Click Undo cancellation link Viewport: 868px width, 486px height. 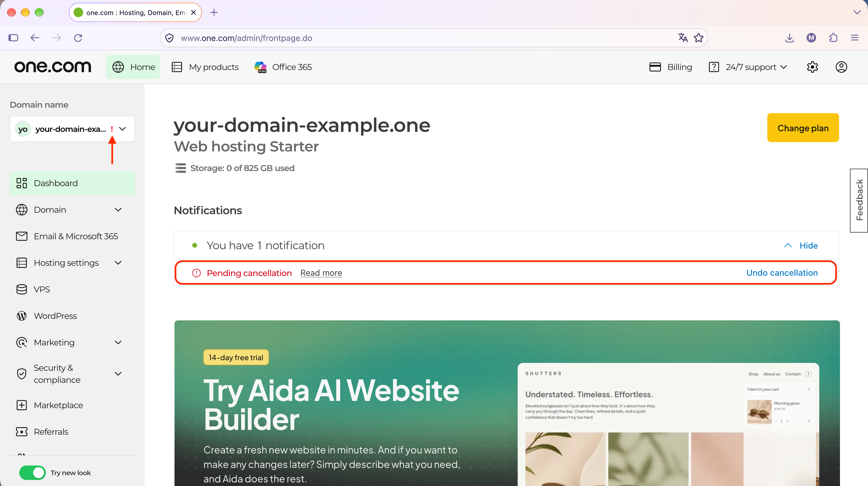pos(782,273)
